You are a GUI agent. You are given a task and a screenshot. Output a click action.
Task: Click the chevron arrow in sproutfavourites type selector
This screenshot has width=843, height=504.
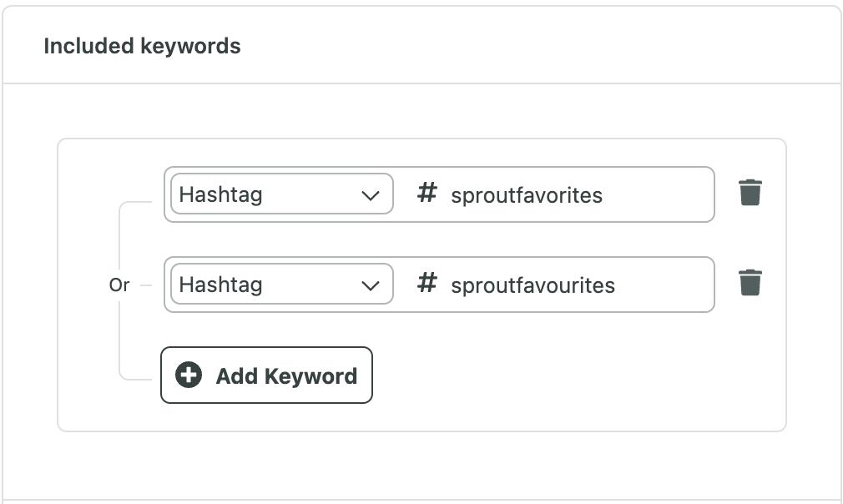pyautogui.click(x=371, y=286)
